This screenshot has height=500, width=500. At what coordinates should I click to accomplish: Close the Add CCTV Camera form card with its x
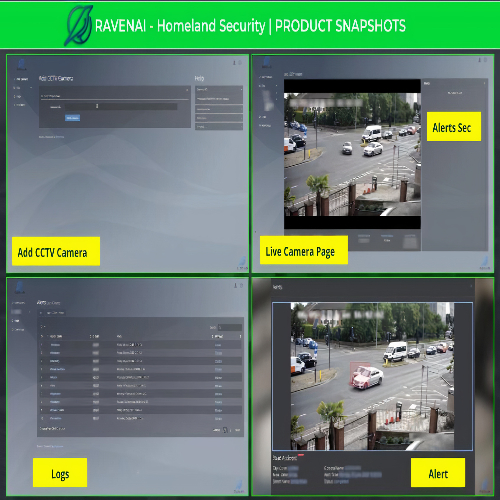[x=187, y=90]
